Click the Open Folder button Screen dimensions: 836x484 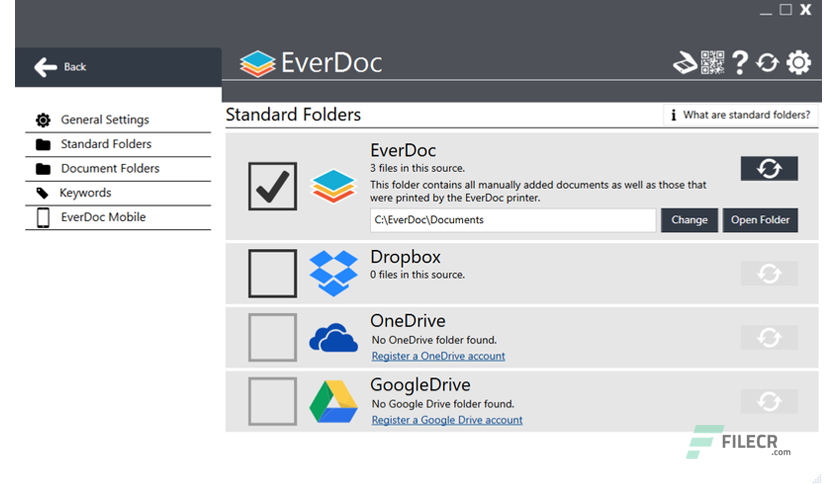point(760,220)
